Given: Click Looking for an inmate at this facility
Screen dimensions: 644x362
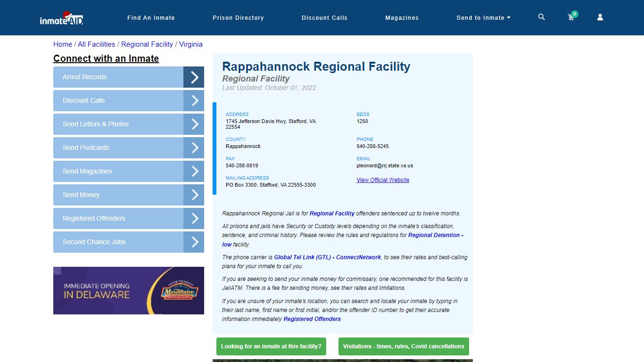Looking at the screenshot, I should tap(271, 346).
